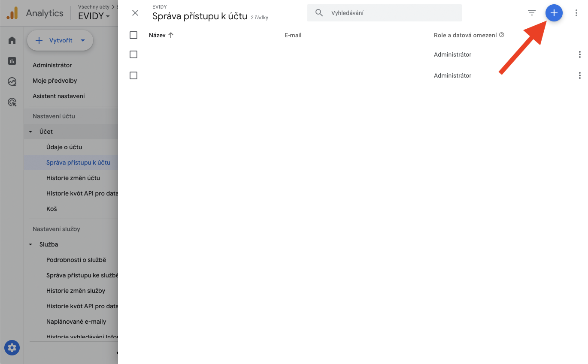Open Moje předvolby in the sidebar
Viewport: 588px width, 364px height.
tap(55, 81)
